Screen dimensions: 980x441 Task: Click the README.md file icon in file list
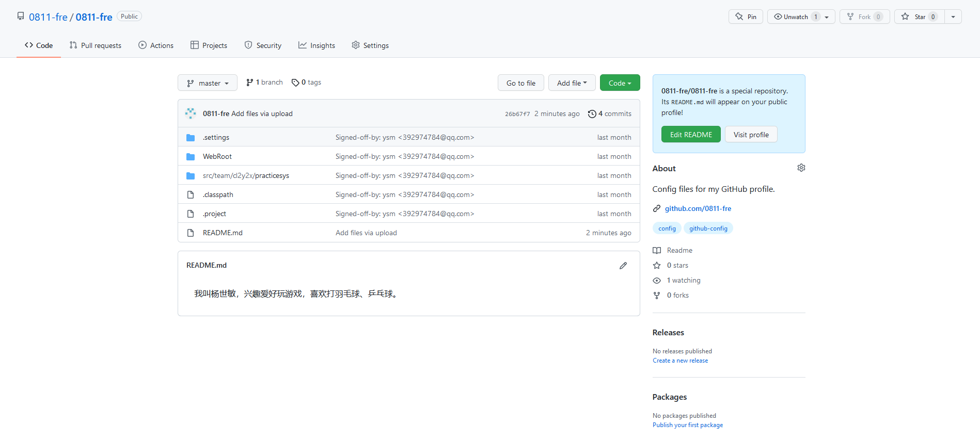(x=191, y=233)
